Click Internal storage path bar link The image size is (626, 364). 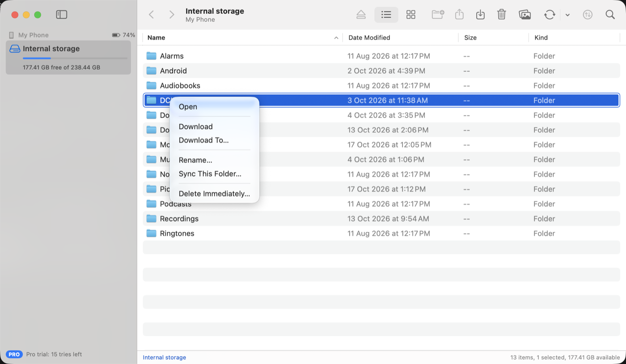[165, 357]
